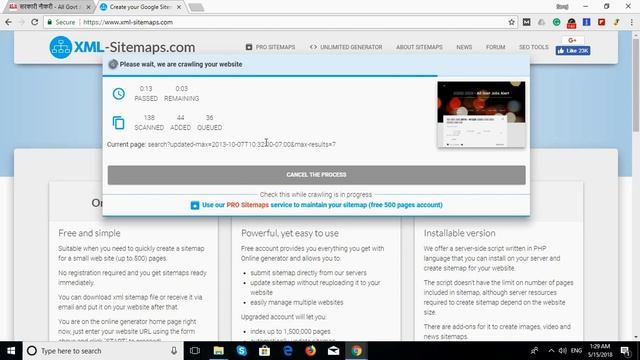Open FORUM menu item
The width and height of the screenshot is (640, 360).
click(496, 47)
